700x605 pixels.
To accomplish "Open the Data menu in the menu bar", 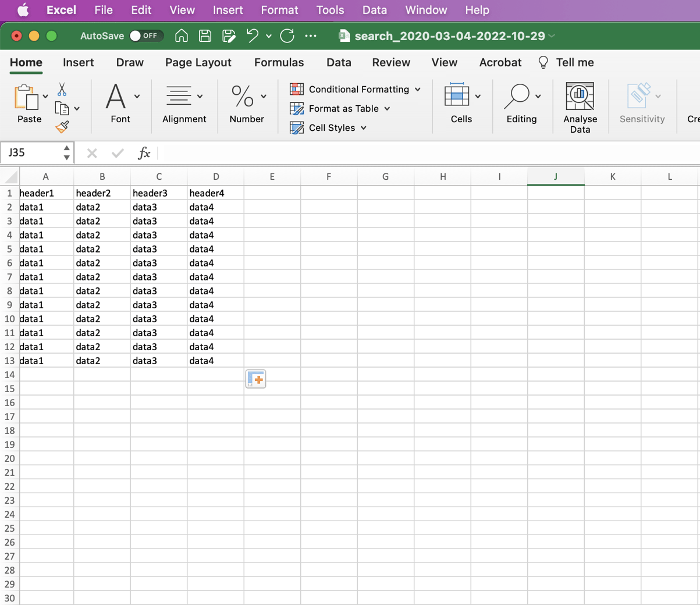I will (x=374, y=10).
